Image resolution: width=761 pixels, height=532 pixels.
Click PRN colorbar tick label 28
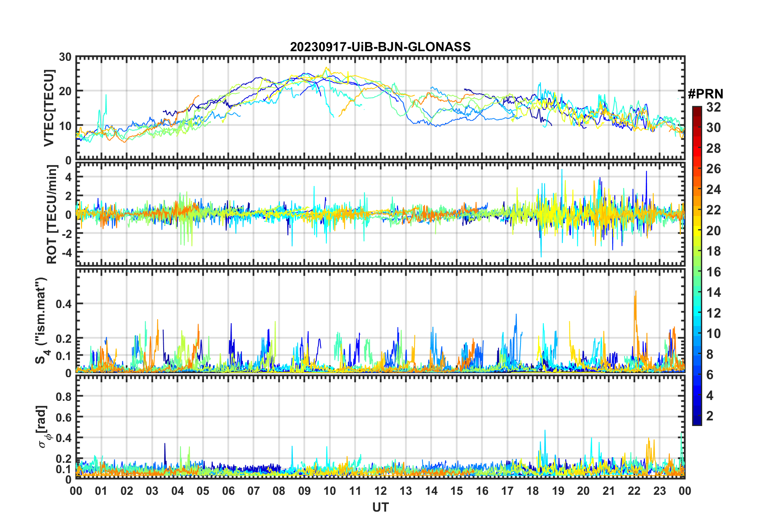(x=713, y=148)
